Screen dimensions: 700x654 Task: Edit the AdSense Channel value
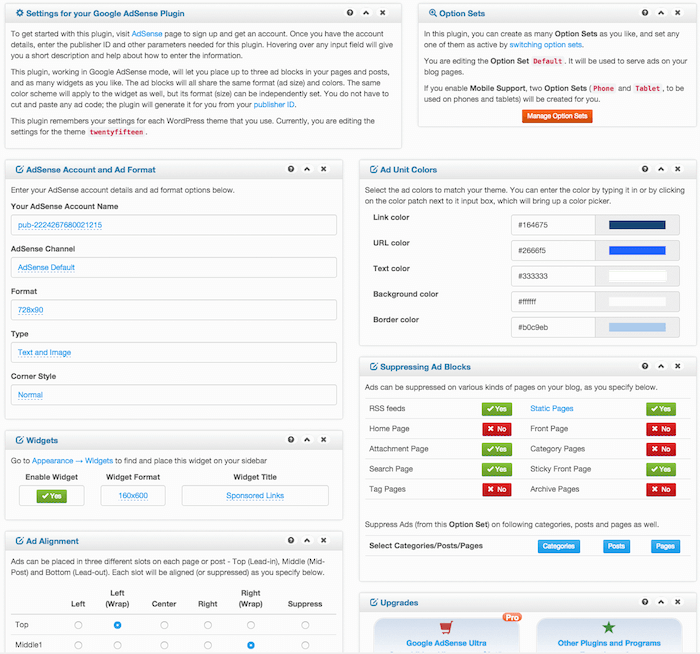coord(174,267)
